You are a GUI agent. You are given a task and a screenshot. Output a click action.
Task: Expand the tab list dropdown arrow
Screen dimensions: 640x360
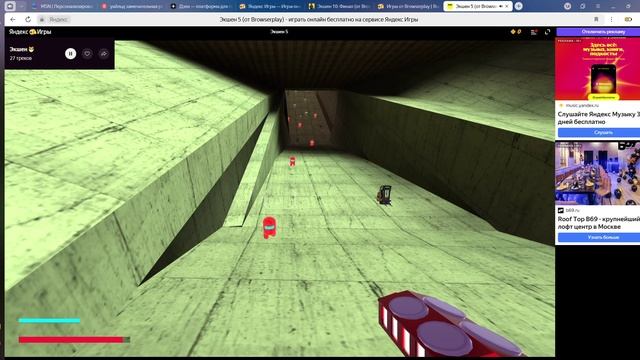tap(22, 6)
